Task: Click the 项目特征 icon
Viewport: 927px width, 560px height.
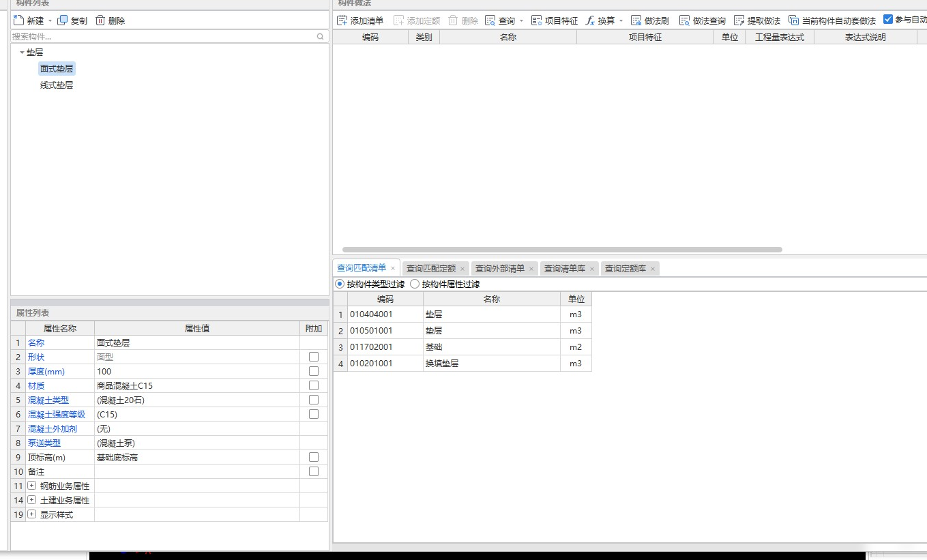Action: tap(537, 20)
